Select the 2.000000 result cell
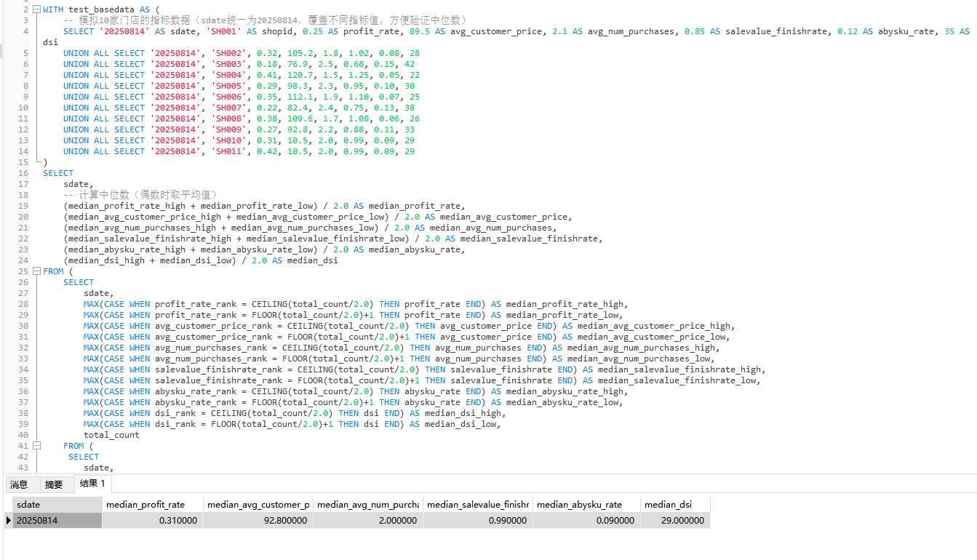 tap(368, 521)
